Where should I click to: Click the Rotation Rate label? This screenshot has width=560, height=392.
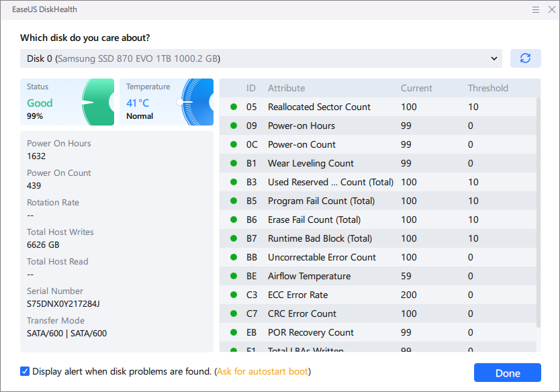tap(53, 203)
